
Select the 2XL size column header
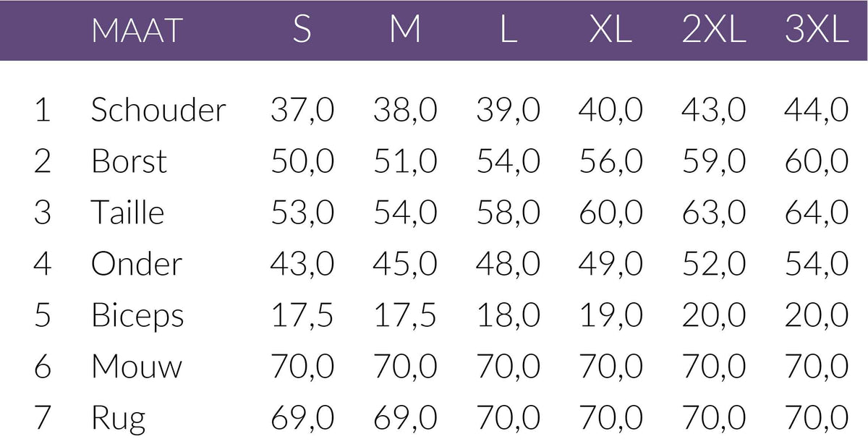pyautogui.click(x=713, y=30)
